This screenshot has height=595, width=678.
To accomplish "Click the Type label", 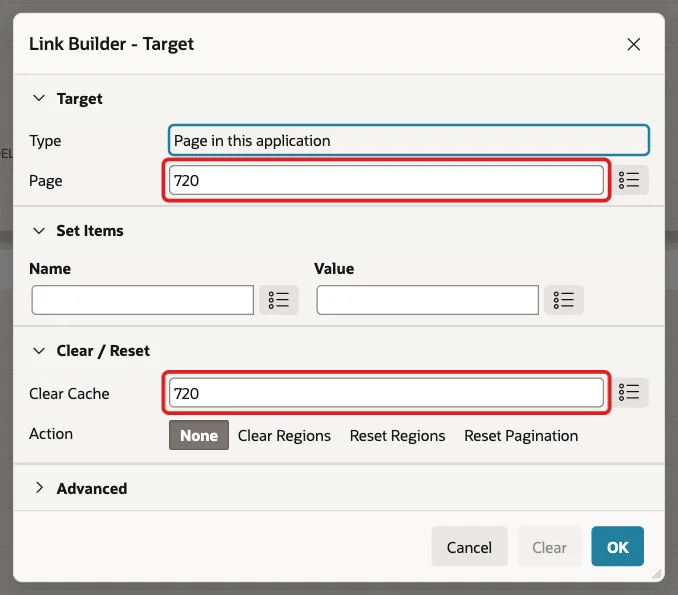I will (45, 141).
